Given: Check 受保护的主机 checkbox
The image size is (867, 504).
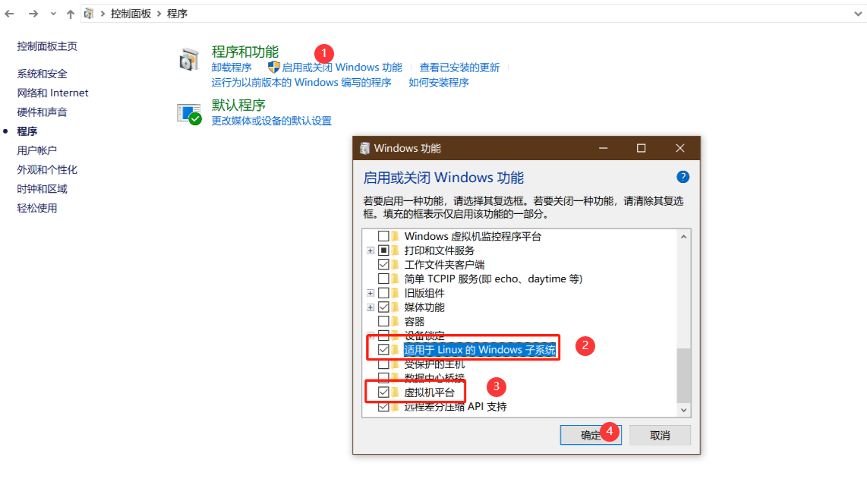Looking at the screenshot, I should click(x=383, y=364).
